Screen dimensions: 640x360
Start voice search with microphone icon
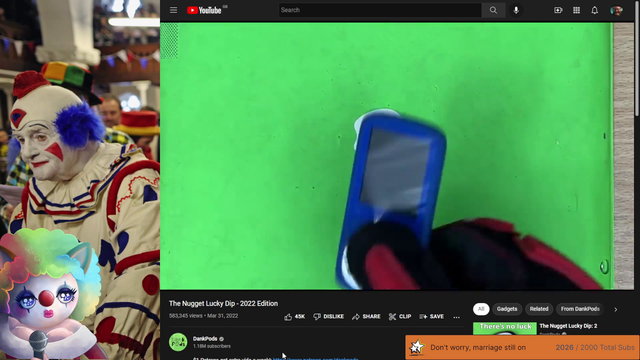516,10
